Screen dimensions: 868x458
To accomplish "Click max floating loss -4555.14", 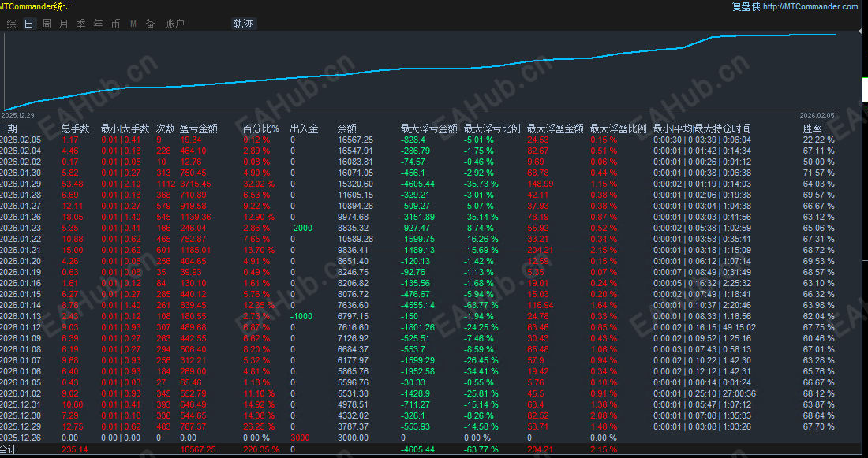I will click(417, 305).
